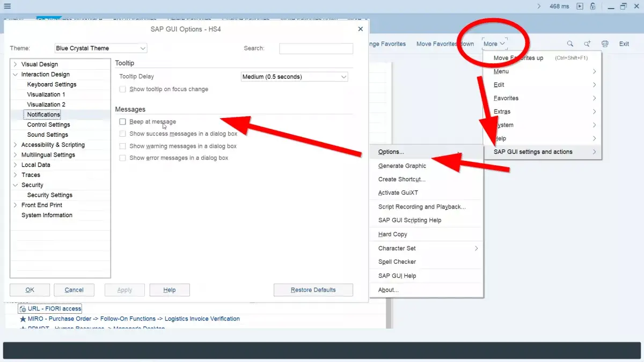This screenshot has width=644, height=362.
Task: Select Hard Copy menu entry
Action: pos(427,234)
